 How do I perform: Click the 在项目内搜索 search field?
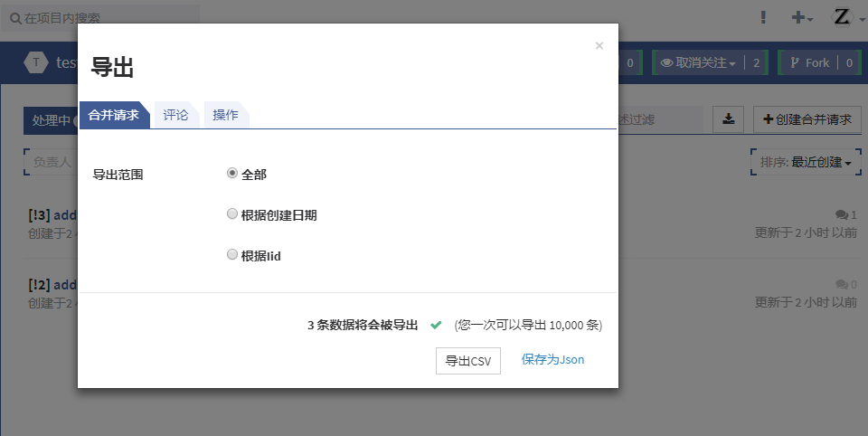pos(104,17)
